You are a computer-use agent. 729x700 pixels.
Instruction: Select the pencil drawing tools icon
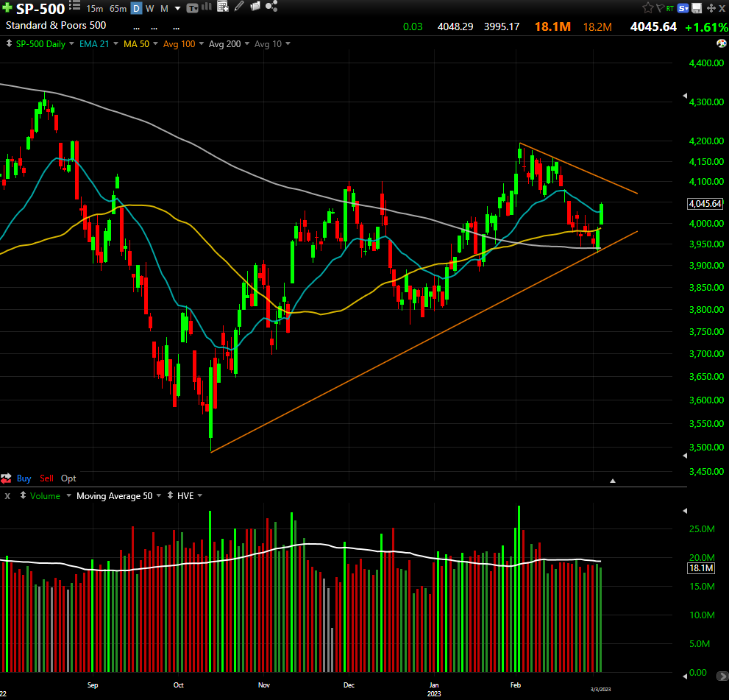239,6
